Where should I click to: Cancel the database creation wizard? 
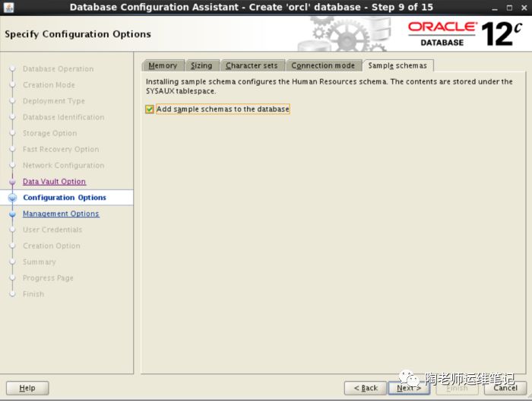(505, 388)
